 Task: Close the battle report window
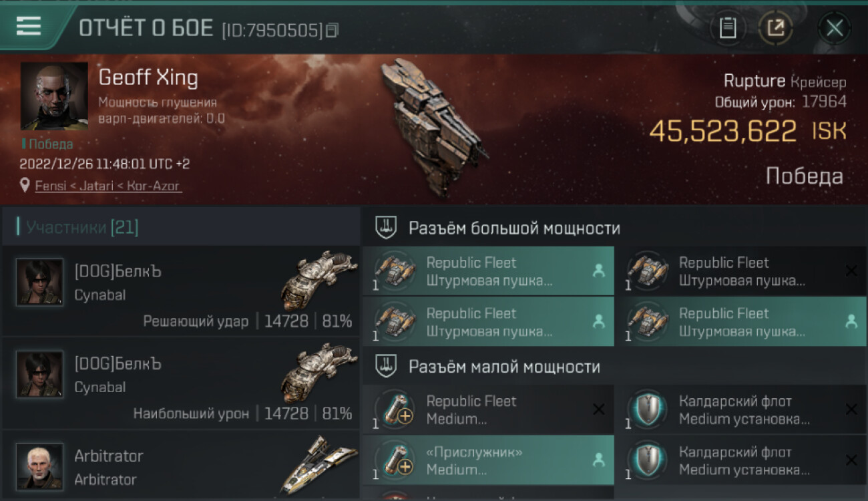point(835,28)
